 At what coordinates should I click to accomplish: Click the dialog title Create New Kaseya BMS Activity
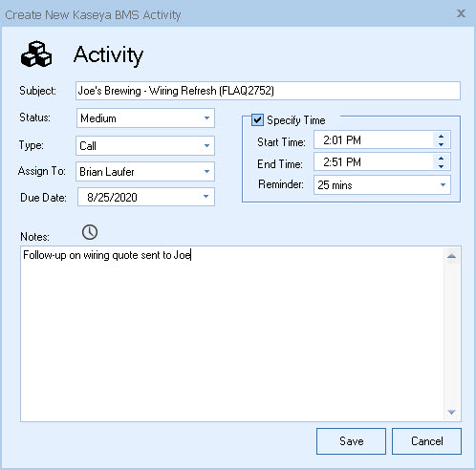[93, 15]
